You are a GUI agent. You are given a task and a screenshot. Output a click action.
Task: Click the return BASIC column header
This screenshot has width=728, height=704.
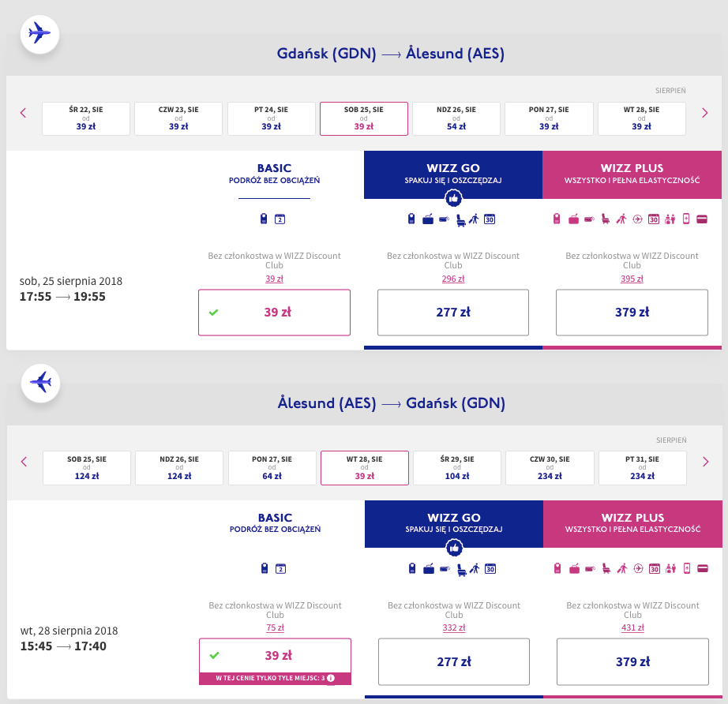tap(276, 523)
